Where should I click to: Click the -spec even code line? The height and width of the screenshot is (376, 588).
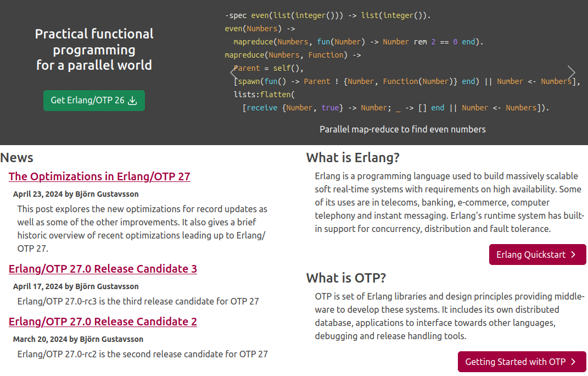click(328, 15)
